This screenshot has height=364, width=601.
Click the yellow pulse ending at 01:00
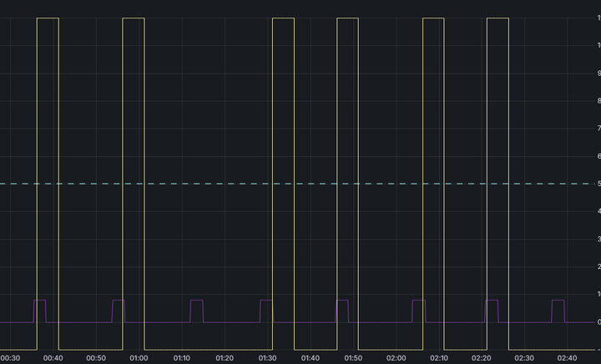tap(133, 18)
